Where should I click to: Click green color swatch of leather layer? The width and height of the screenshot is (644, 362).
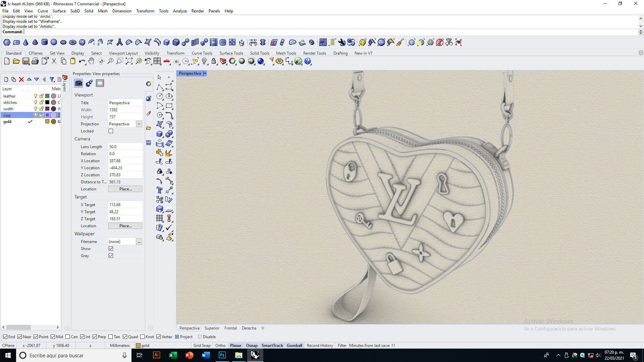47,96
